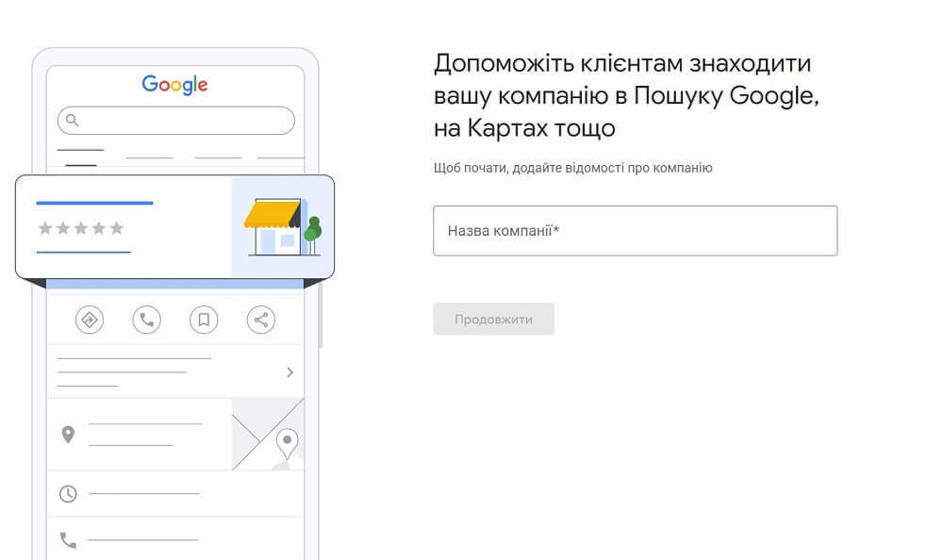Click the Directions icon on the mockup
Screen dimensions: 943x560
pos(90,320)
